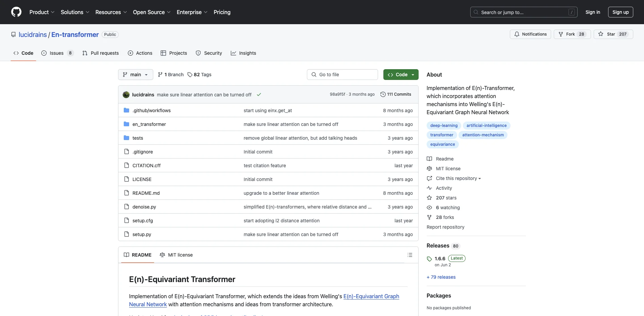Click lucidrains avatar in commit bar
644x316 pixels.
click(x=126, y=95)
